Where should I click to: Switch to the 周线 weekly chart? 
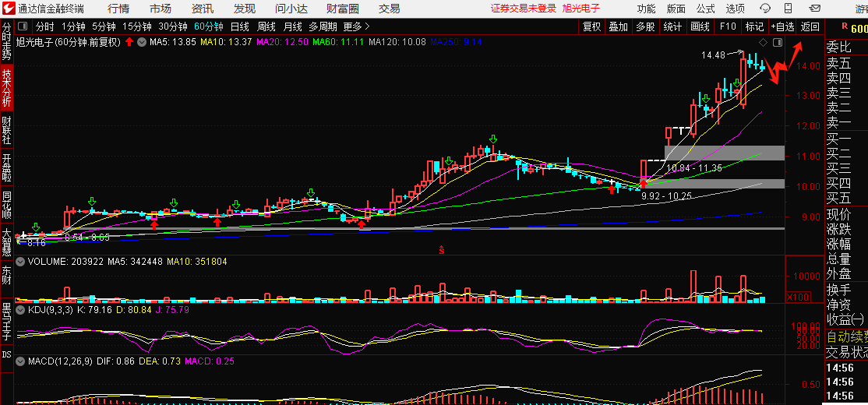click(266, 26)
